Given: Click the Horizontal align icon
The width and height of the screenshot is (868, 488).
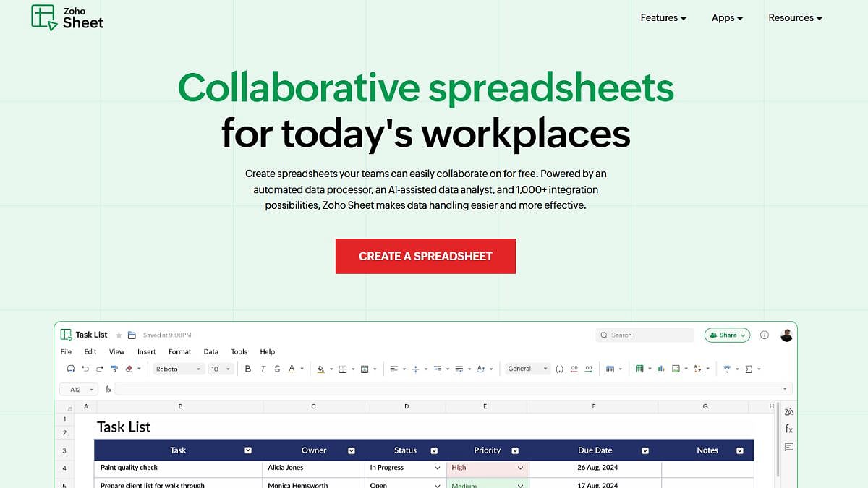Looking at the screenshot, I should pyautogui.click(x=394, y=369).
